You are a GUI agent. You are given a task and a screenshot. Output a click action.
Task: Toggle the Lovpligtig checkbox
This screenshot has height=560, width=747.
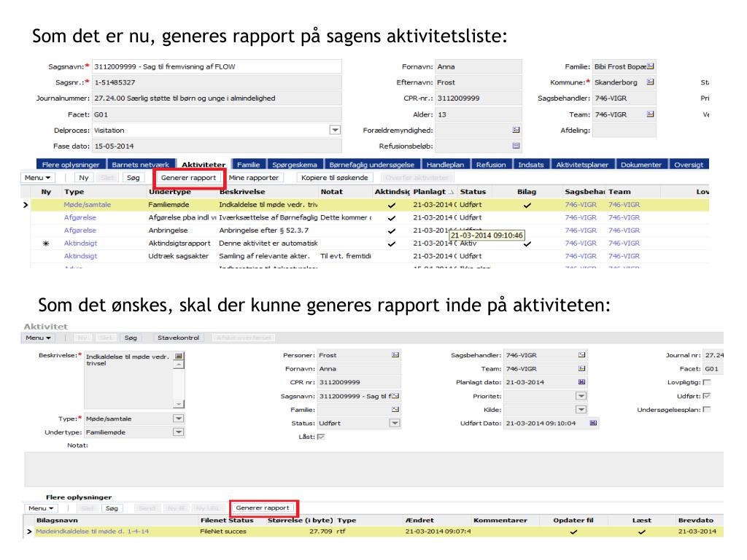click(707, 382)
